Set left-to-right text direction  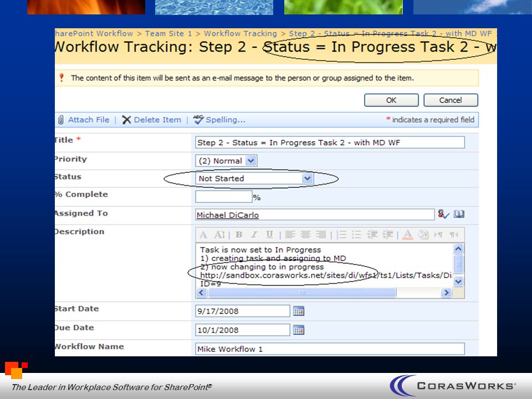pos(438,235)
